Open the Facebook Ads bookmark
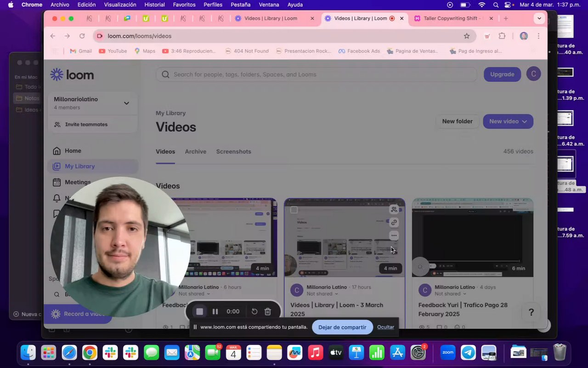Screen dimensions: 588x368 tap(359, 51)
